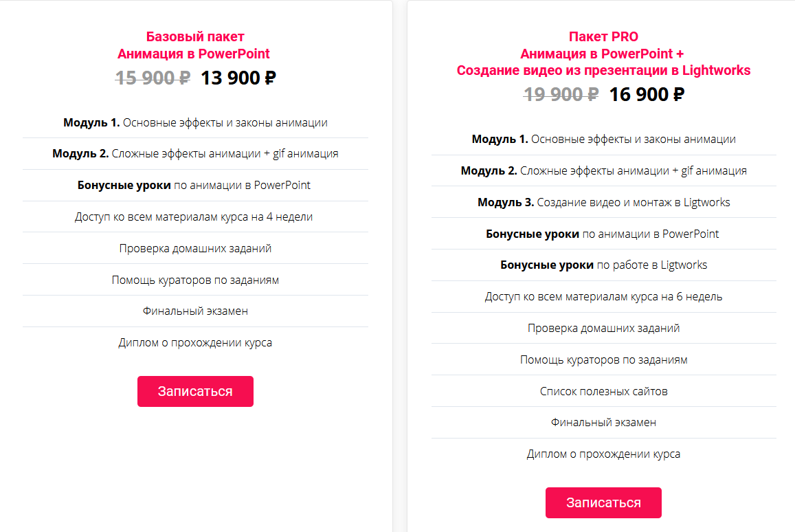The image size is (795, 532).
Task: Click the 4 недели access row
Action: 194,217
